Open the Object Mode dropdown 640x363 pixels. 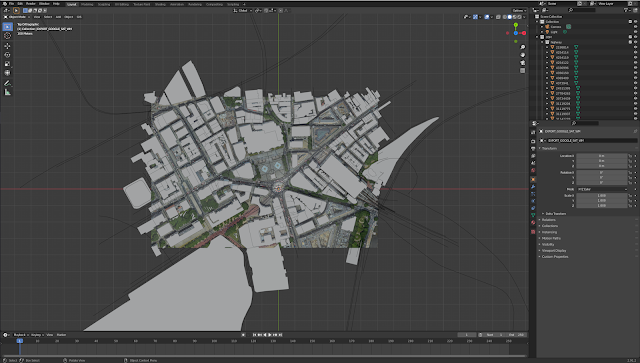[x=17, y=17]
